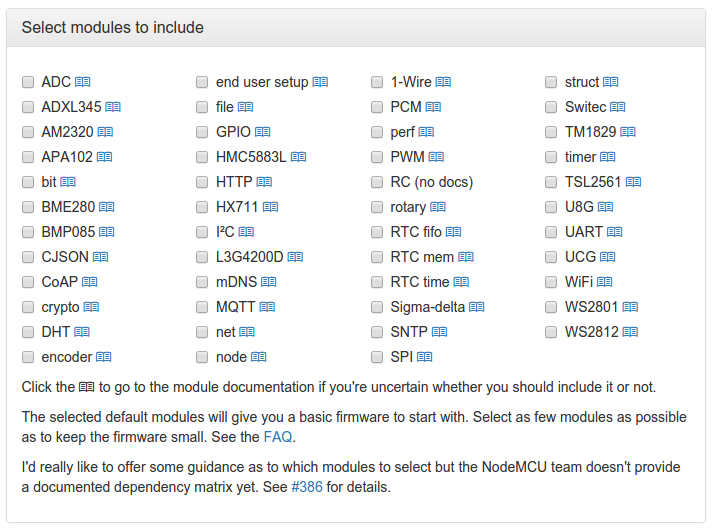The width and height of the screenshot is (714, 531).
Task: View docs icon for 1-Wire module
Action: [x=443, y=82]
